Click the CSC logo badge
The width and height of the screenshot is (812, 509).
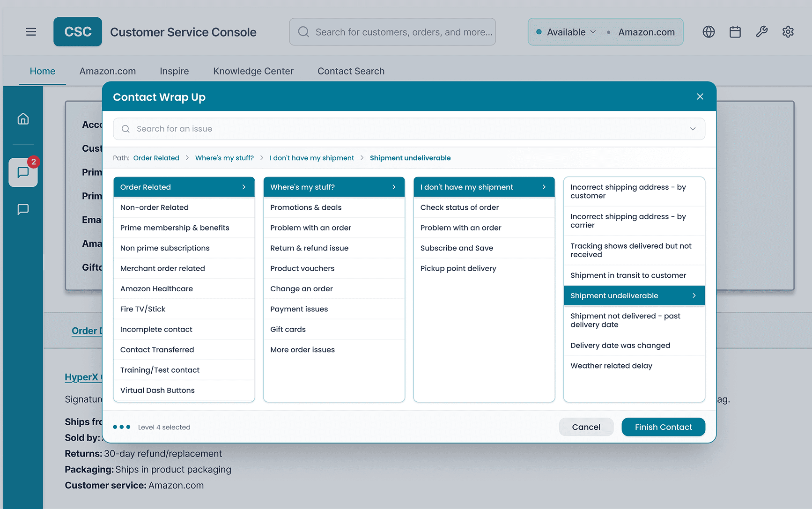pos(78,32)
